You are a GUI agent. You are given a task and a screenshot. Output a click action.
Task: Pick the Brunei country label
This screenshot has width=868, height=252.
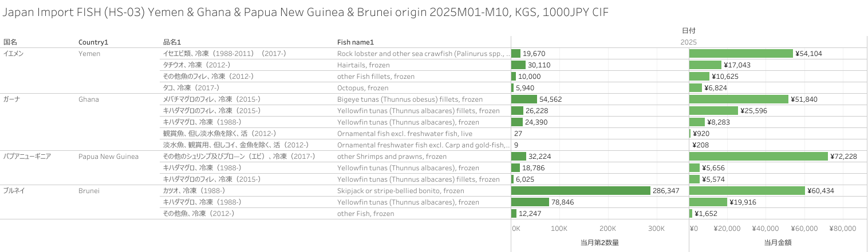89,191
